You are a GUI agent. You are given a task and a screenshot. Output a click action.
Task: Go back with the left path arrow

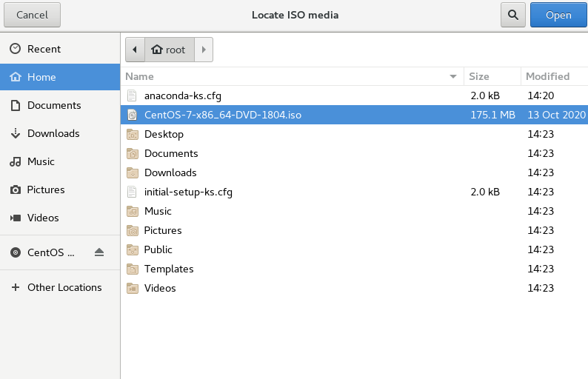coord(135,50)
